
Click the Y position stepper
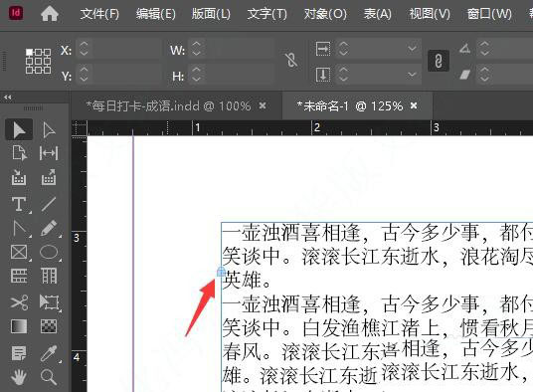(84, 74)
